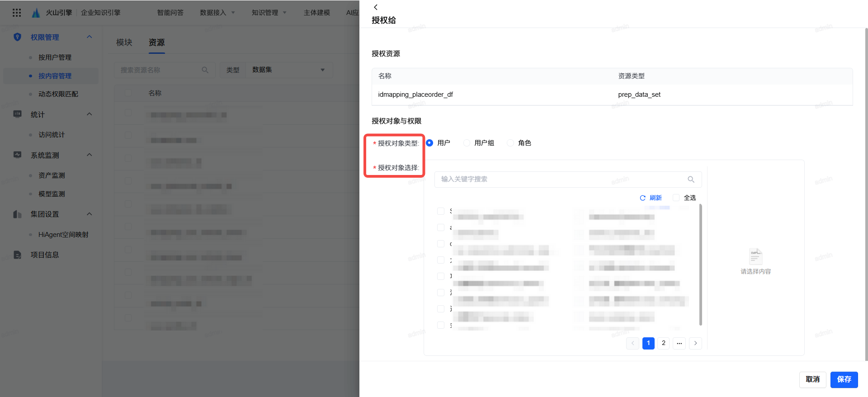Open 模型监测 in the sidebar
868x397 pixels.
(52, 194)
